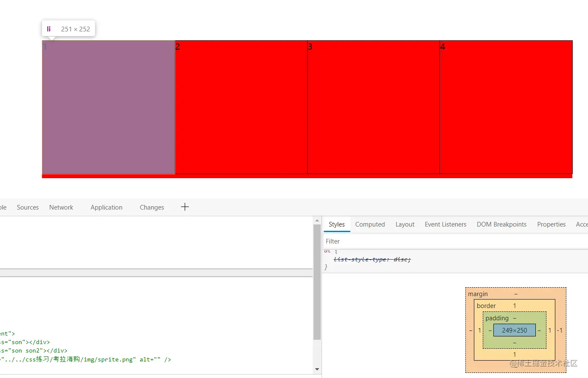Open the Network panel

61,207
